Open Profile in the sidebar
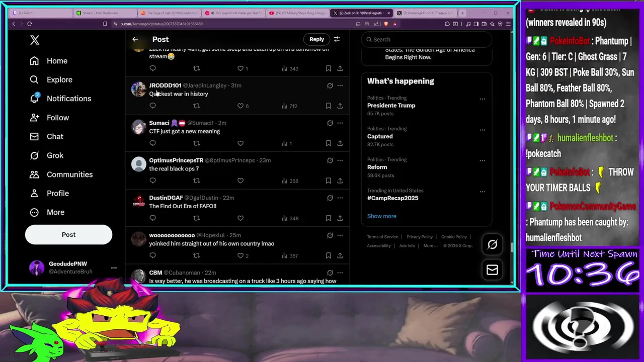The height and width of the screenshot is (362, 644). (49, 193)
